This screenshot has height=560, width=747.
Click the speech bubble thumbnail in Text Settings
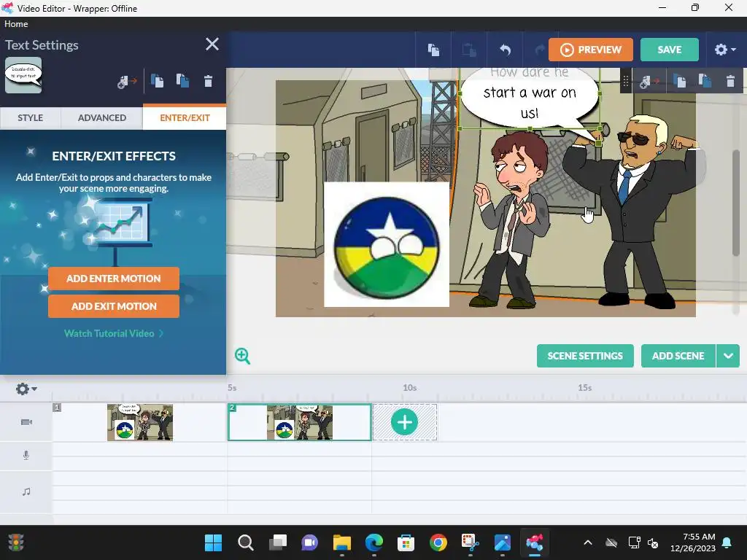click(23, 75)
